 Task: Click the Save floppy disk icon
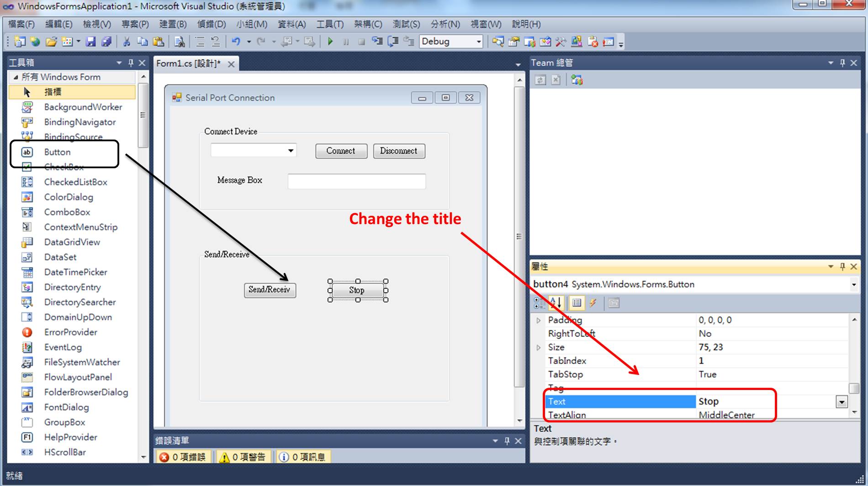pyautogui.click(x=91, y=42)
